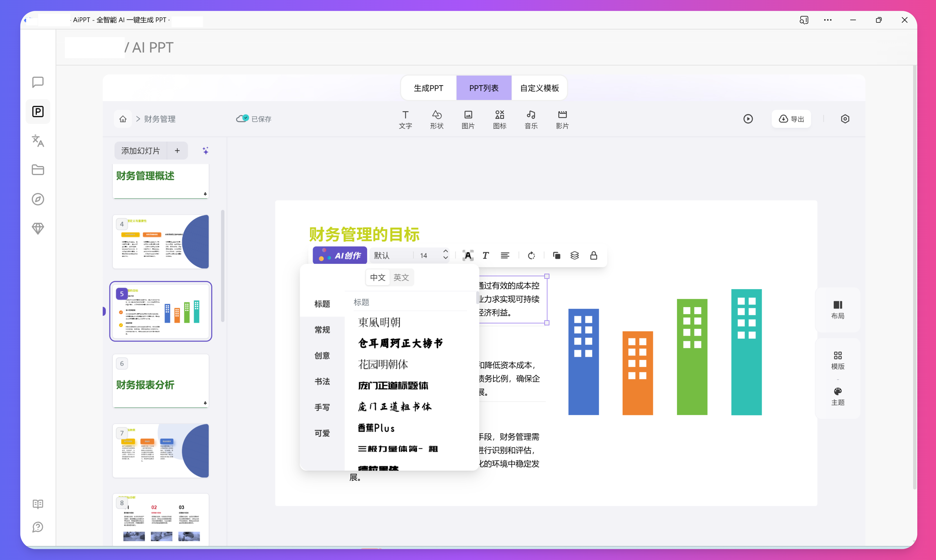Select the 书法 font category
The height and width of the screenshot is (560, 936).
(x=322, y=381)
